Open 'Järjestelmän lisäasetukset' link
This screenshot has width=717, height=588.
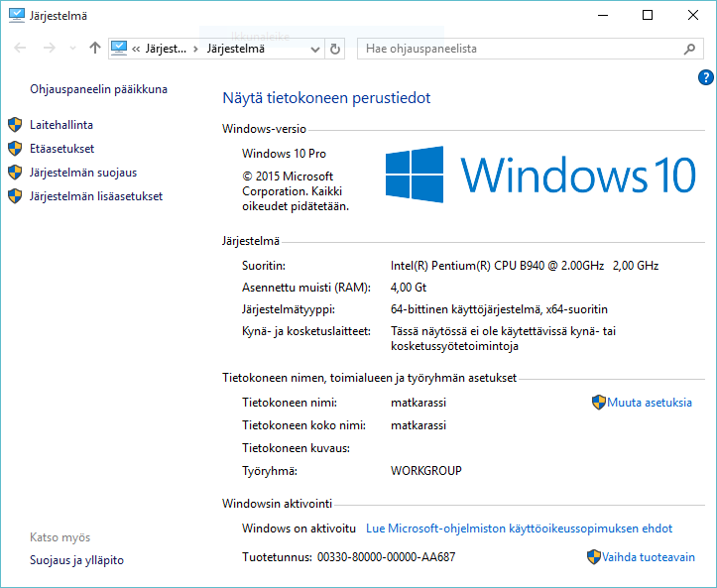click(96, 196)
